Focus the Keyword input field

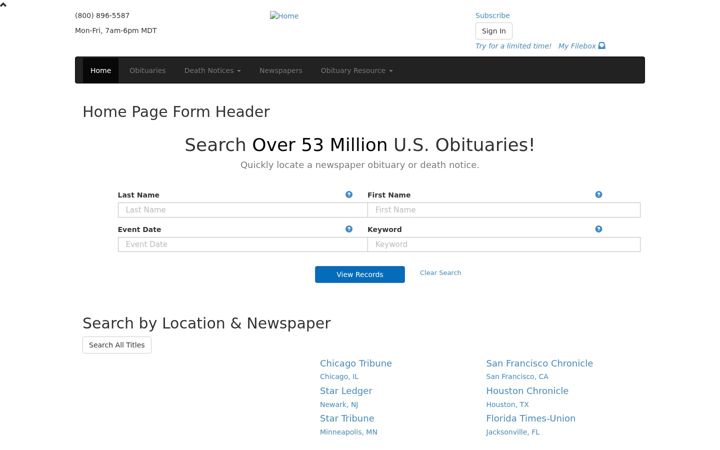tap(504, 244)
